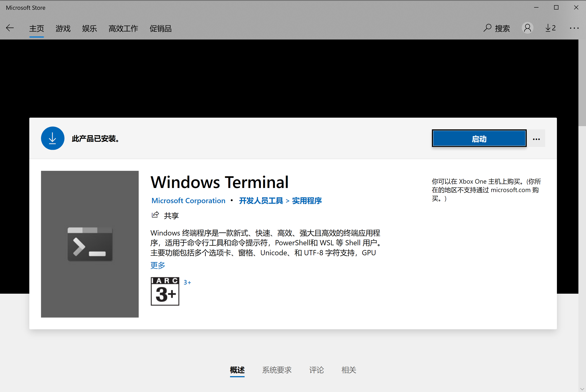The height and width of the screenshot is (392, 586).
Task: Expand the description with 更多
Action: (157, 265)
